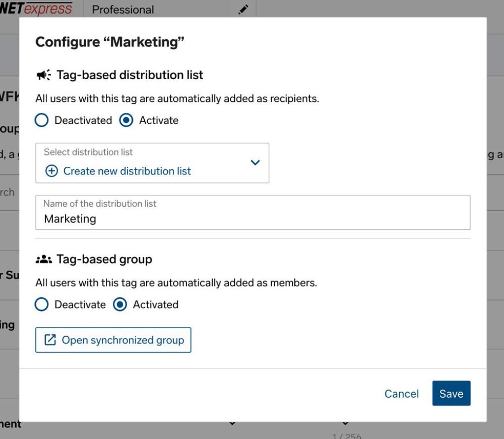Click the right chevron above the 1/256 counter
504x439 pixels.
345,423
